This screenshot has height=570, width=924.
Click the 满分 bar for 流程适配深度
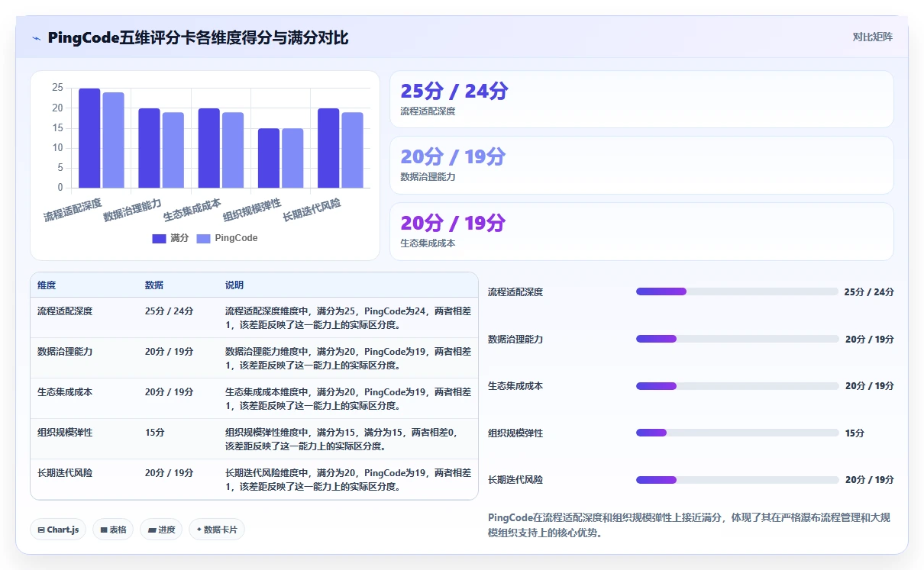pyautogui.click(x=89, y=138)
